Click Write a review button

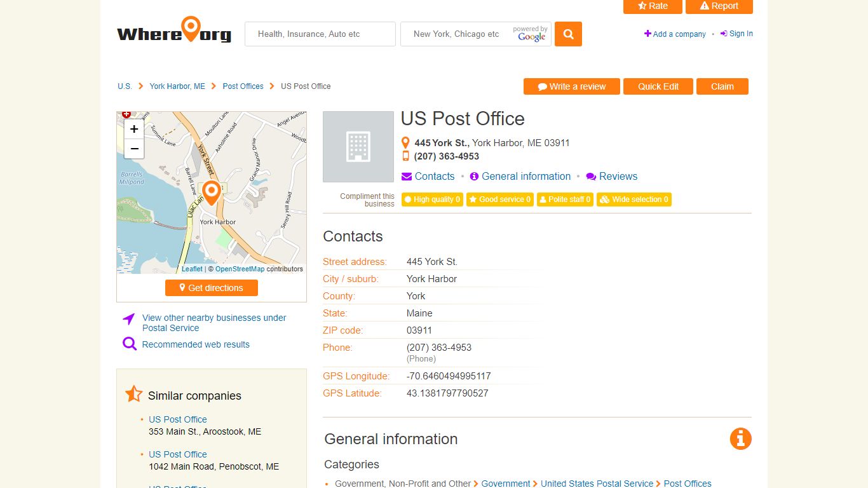572,86
